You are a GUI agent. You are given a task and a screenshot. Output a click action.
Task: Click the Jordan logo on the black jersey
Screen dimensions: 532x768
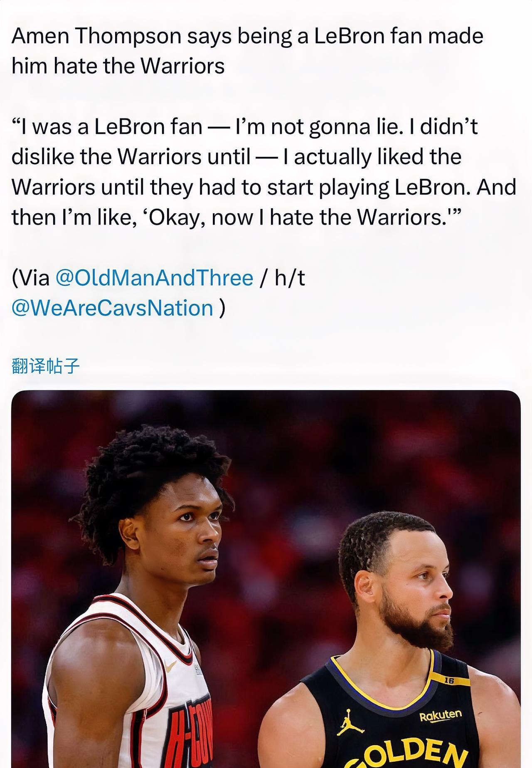tap(350, 722)
